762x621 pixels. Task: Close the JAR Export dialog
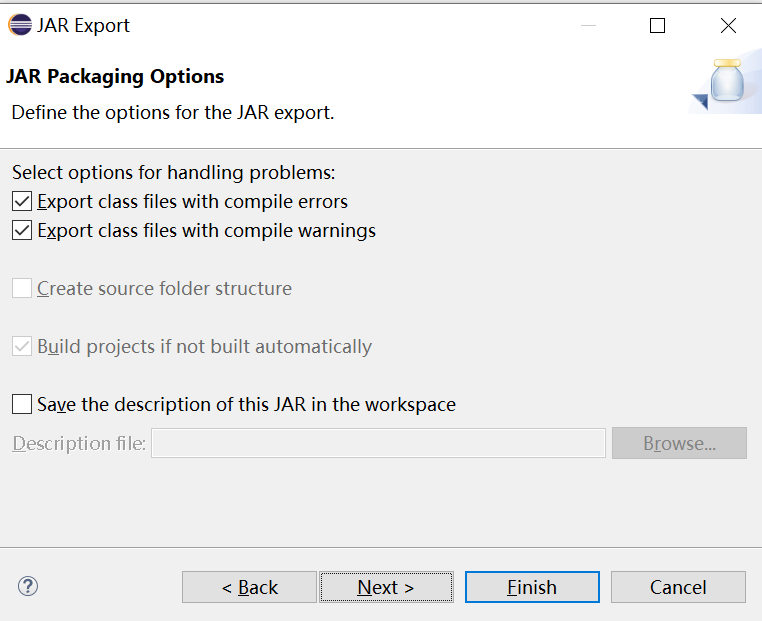point(728,26)
